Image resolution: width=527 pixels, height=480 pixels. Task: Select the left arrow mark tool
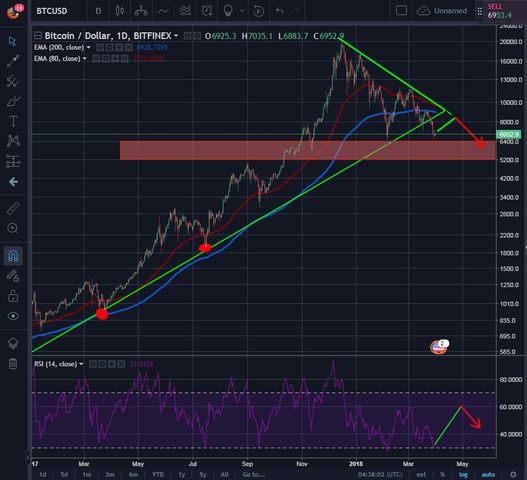[x=13, y=182]
